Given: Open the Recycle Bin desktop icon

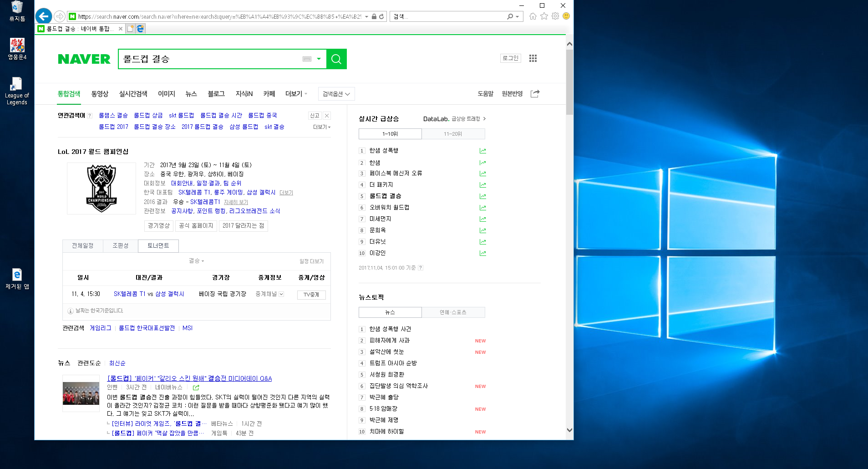Looking at the screenshot, I should (17, 11).
